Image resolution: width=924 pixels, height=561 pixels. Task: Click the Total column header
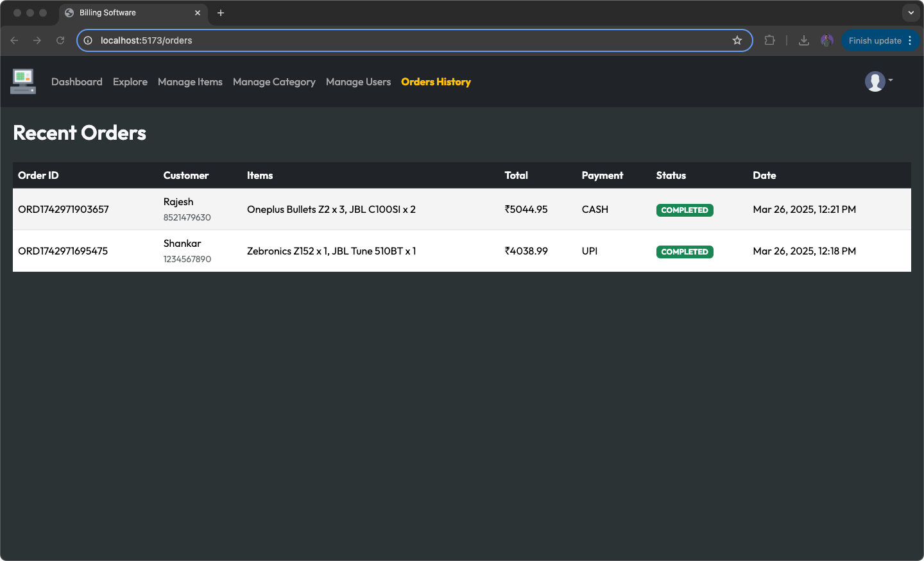coord(517,176)
